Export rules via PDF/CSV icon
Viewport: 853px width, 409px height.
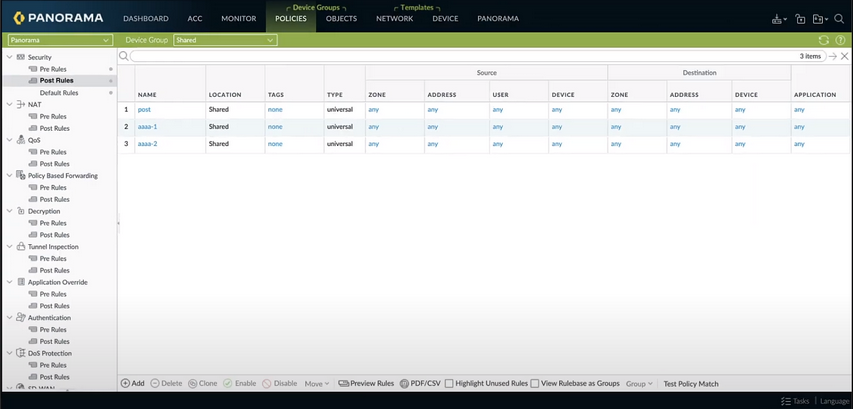[x=404, y=383]
